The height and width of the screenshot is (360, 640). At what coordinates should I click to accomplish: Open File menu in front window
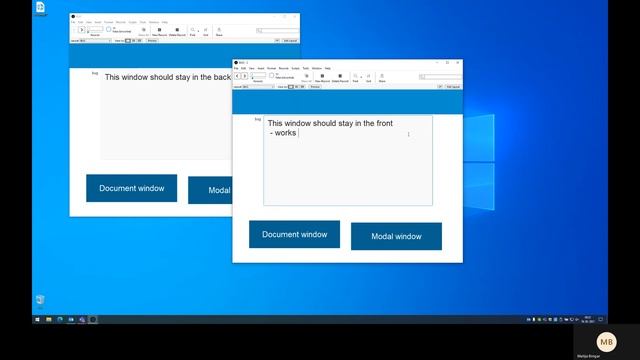click(236, 68)
